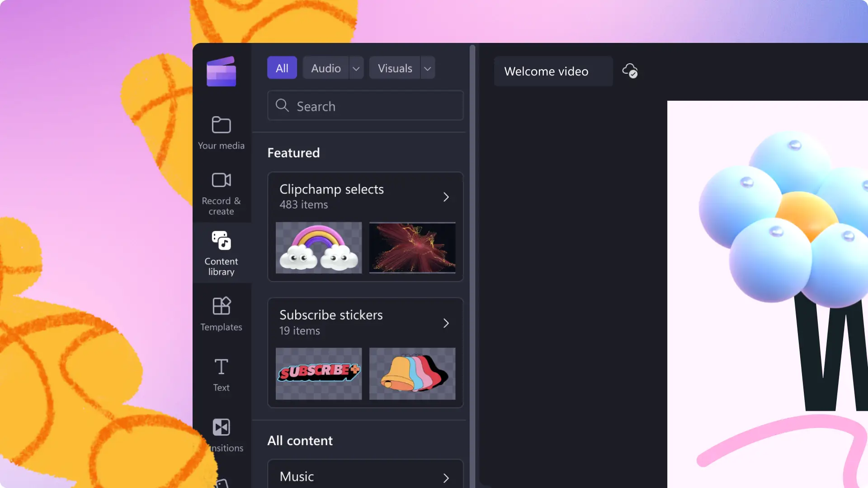Expand the Music content section
The image size is (868, 488).
(x=447, y=476)
